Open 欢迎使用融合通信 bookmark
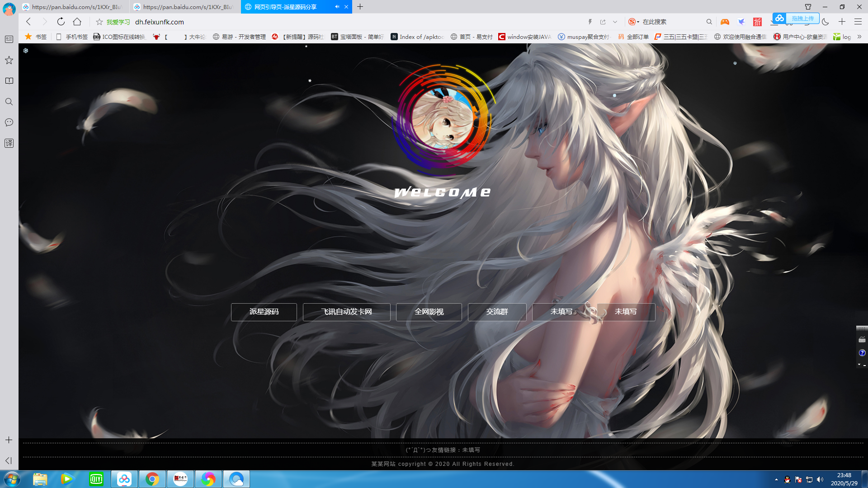868x488 pixels. point(740,37)
